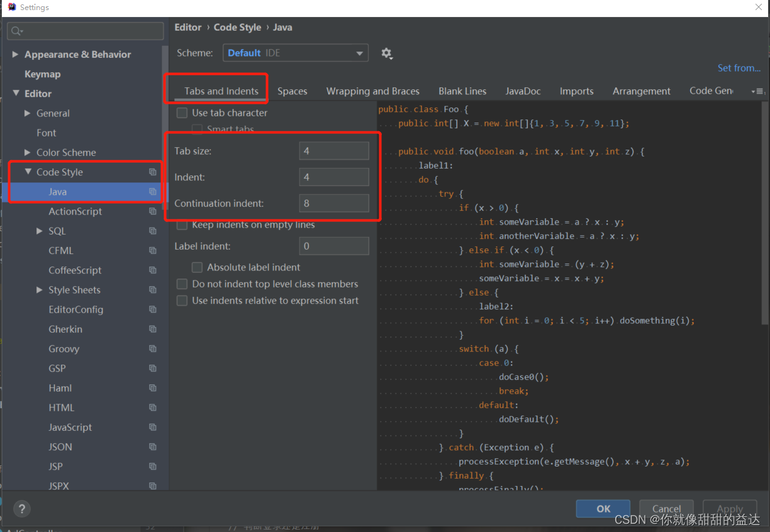Open the Spaces tab

click(293, 91)
